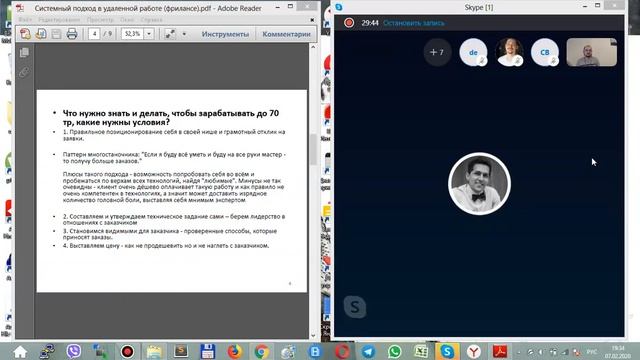Launch Google Chrome from the taskbar
Screen dimensions: 640x360
click(x=261, y=351)
